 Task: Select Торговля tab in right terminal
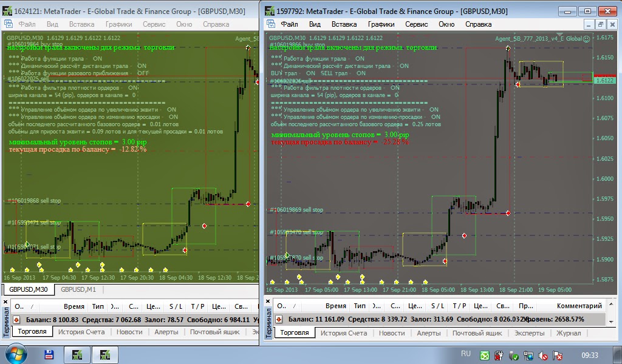pyautogui.click(x=295, y=332)
